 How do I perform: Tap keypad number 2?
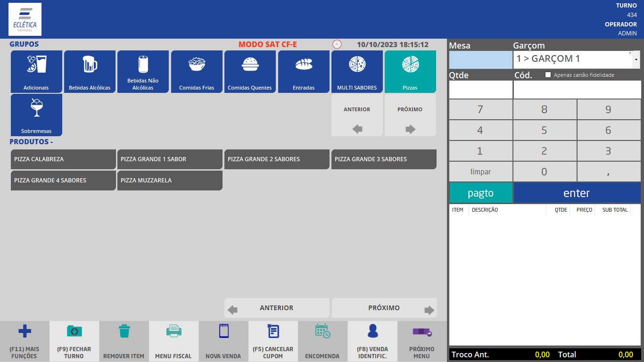pos(545,151)
